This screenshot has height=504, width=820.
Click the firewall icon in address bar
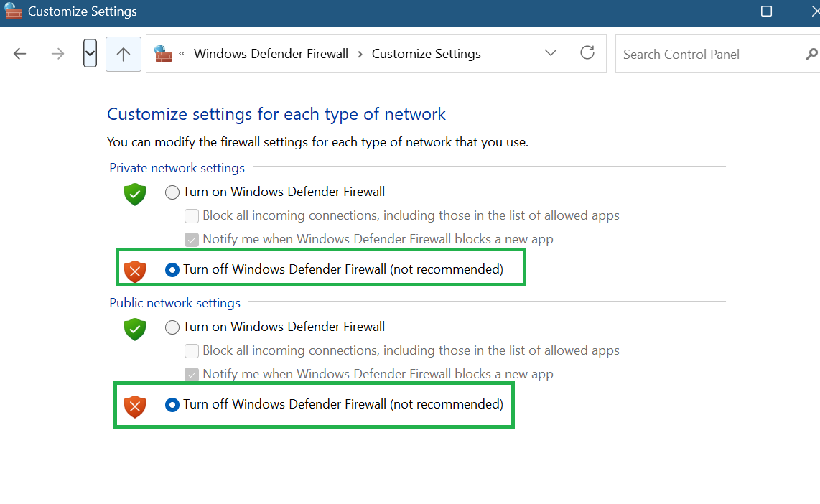[163, 53]
